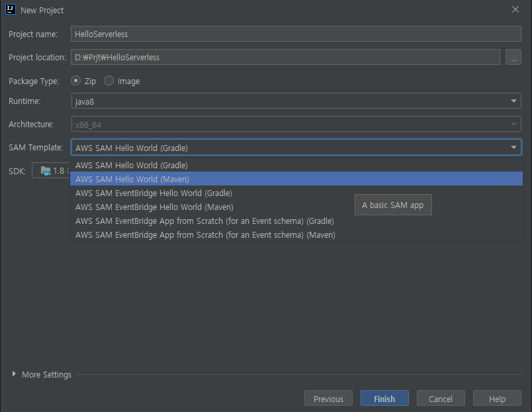532x412 pixels.
Task: Click the Finish button
Action: coord(384,398)
